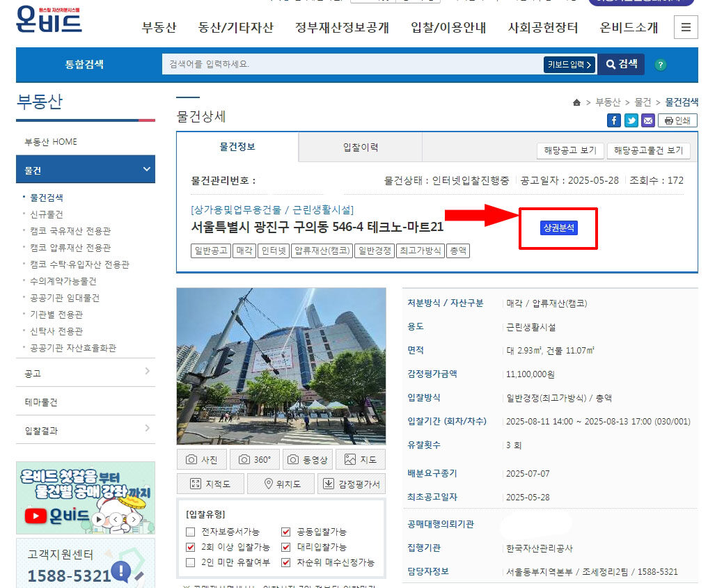Download the 감정평가서 appraisal report

pos(352,484)
